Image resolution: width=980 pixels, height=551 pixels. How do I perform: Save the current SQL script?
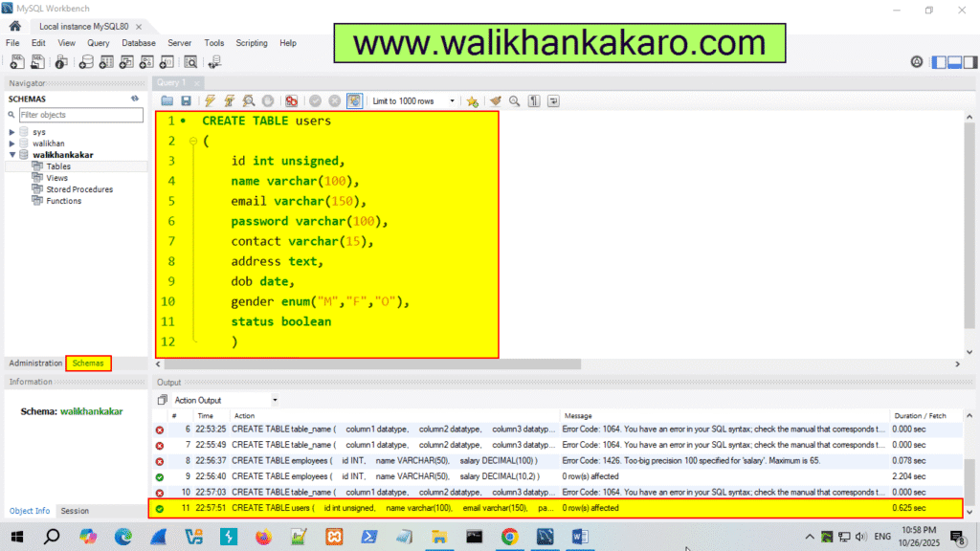point(186,100)
